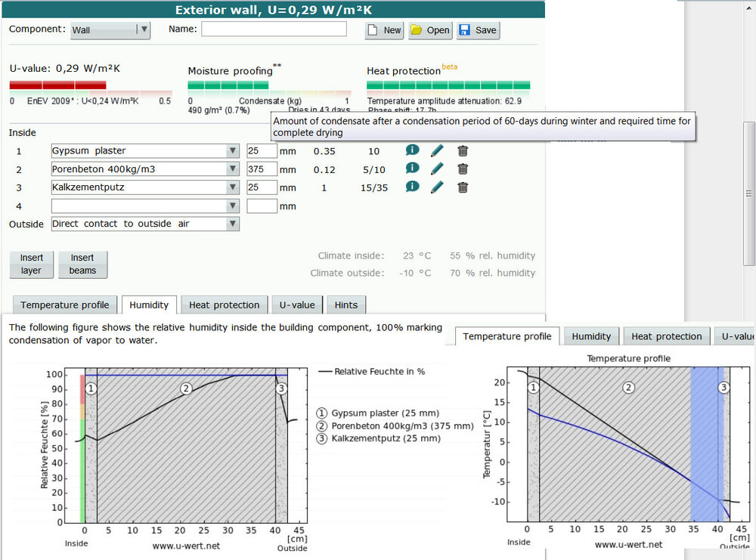The height and width of the screenshot is (560, 756).
Task: Click the www.u-wert.net label under humidity chart
Action: pos(186,546)
